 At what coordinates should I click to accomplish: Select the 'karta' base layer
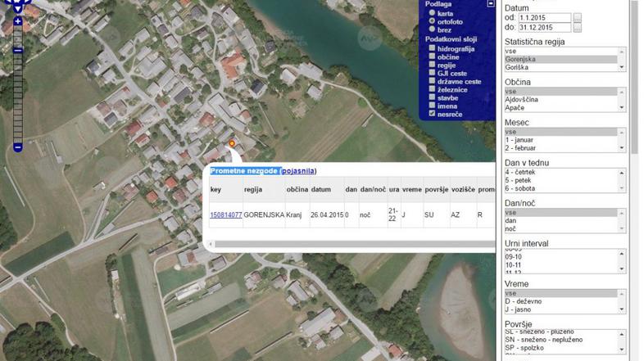click(x=432, y=14)
